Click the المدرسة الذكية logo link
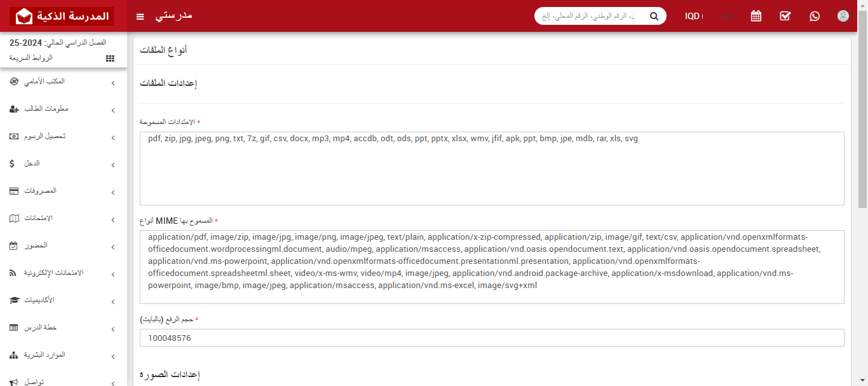The image size is (868, 386). (x=63, y=16)
